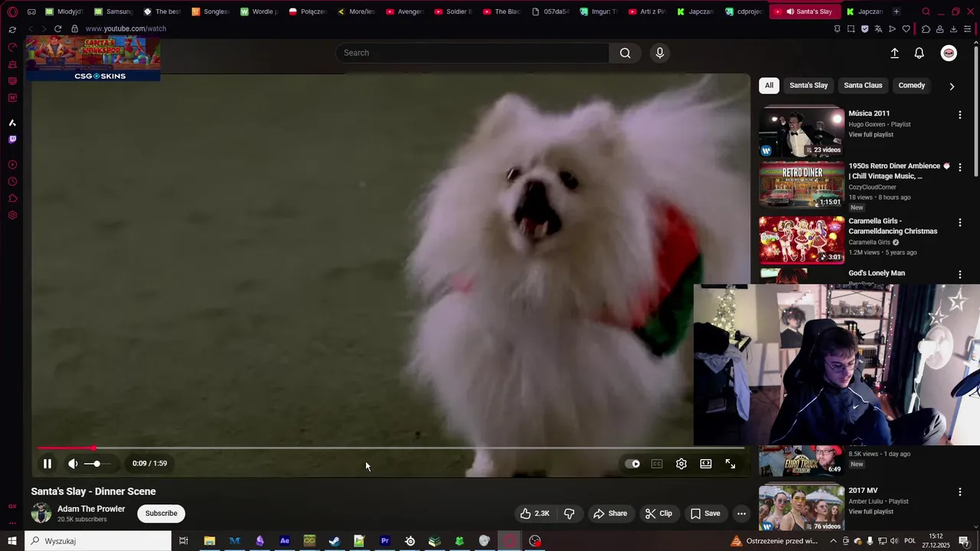The height and width of the screenshot is (551, 980).
Task: Dislike the video
Action: tap(570, 514)
